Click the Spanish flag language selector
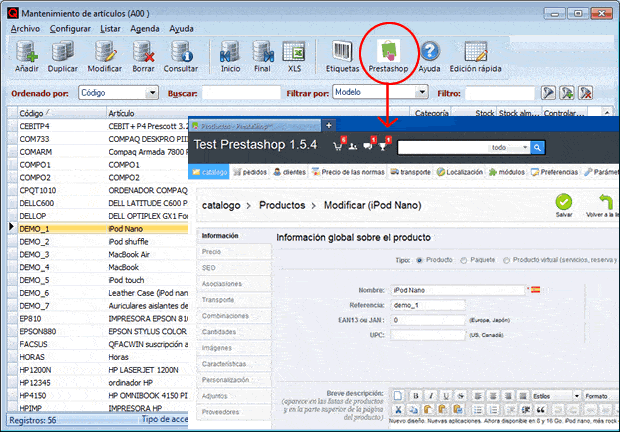This screenshot has height=432, width=620. [535, 290]
